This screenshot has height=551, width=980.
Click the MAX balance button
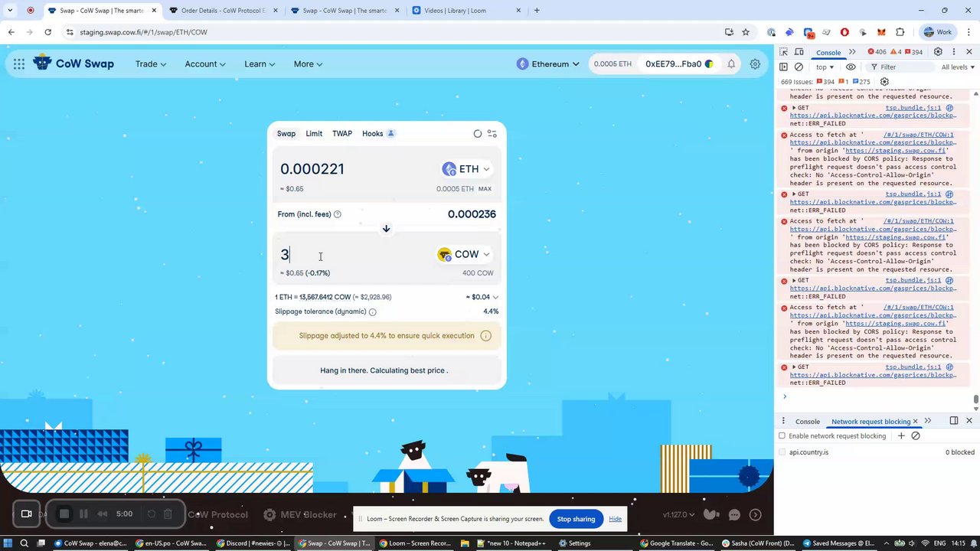coord(485,189)
